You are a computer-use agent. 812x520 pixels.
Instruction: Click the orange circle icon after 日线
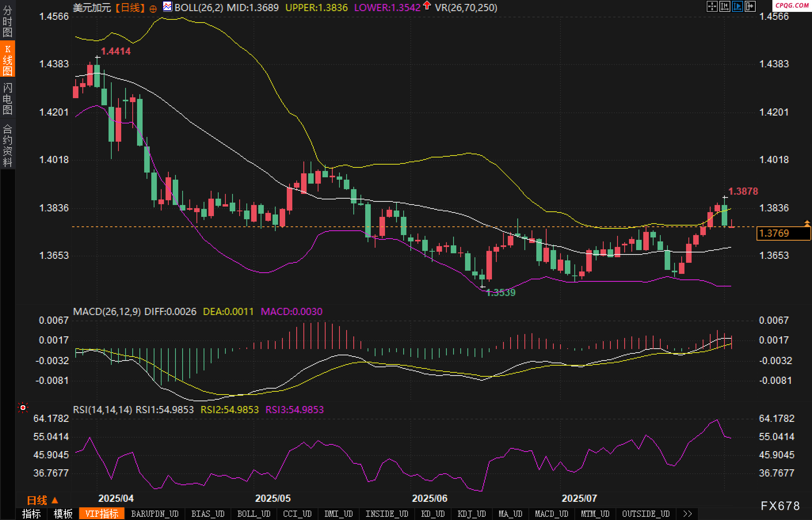point(153,9)
